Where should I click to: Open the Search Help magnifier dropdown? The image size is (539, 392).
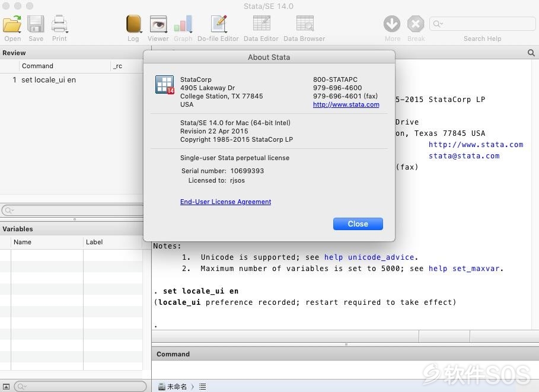(x=438, y=24)
